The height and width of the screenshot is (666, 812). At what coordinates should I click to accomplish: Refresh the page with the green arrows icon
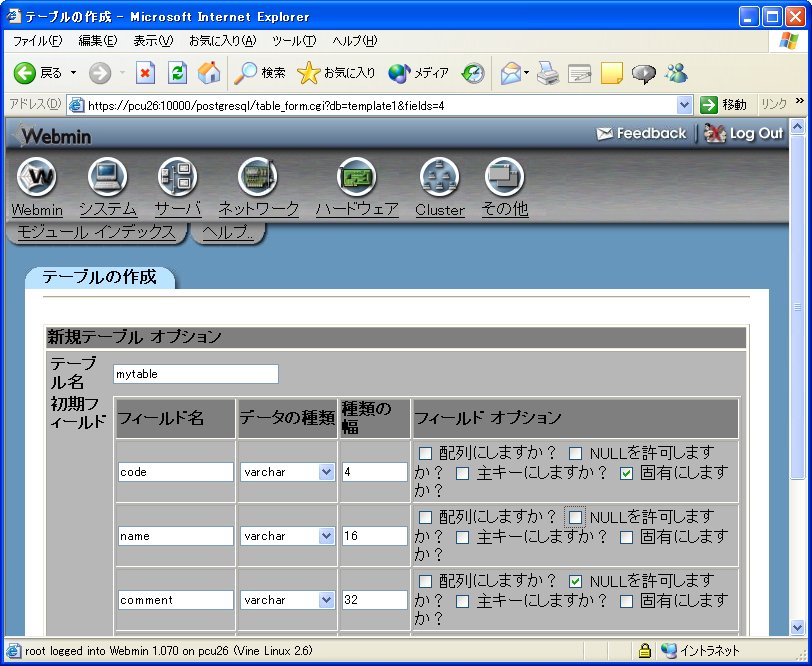[177, 73]
